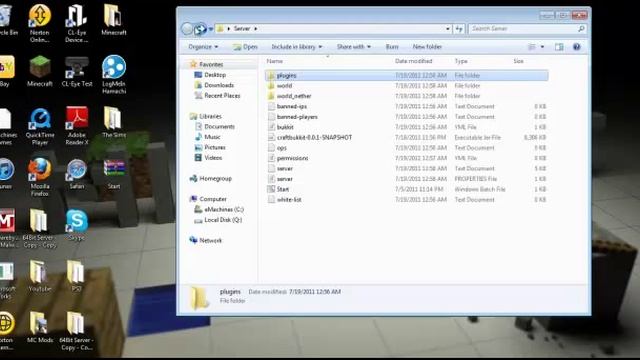Open the Adobe Reader X shortcut
640x360 pixels.
(x=77, y=126)
